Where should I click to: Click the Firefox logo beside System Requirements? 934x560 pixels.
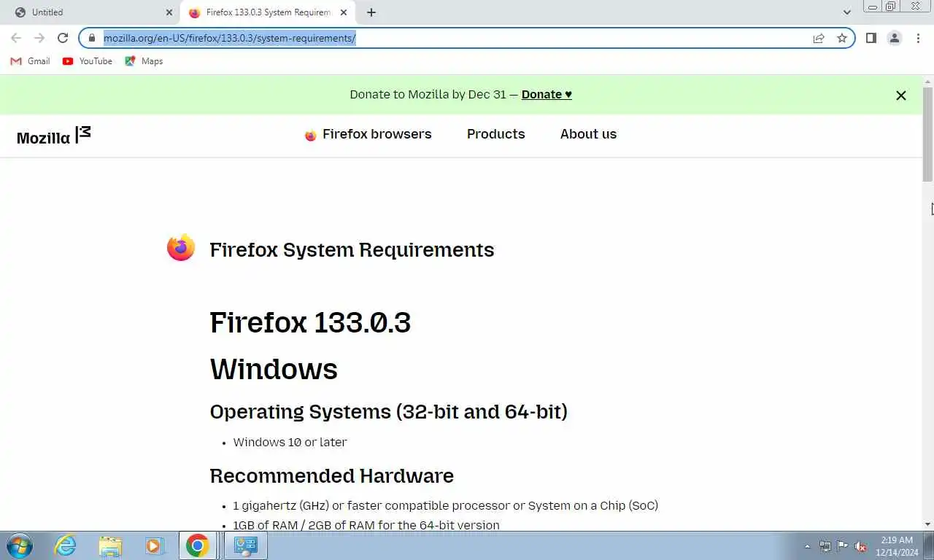click(x=181, y=248)
